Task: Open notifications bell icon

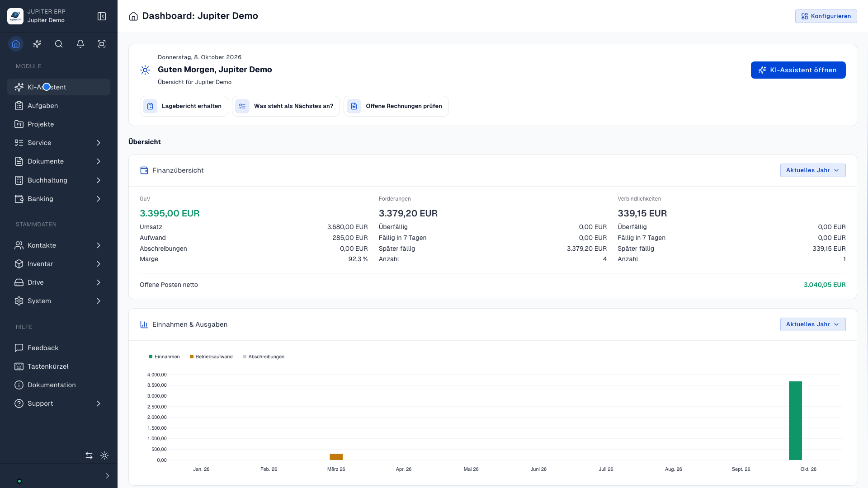Action: tap(80, 44)
